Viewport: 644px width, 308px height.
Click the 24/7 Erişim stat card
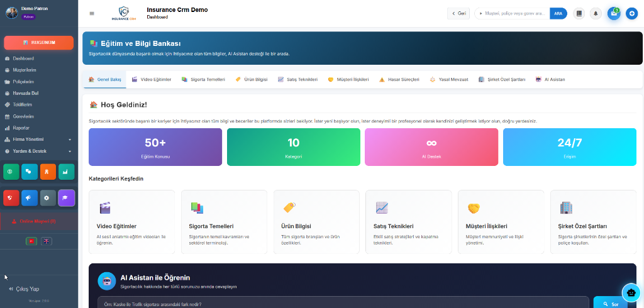tap(570, 147)
